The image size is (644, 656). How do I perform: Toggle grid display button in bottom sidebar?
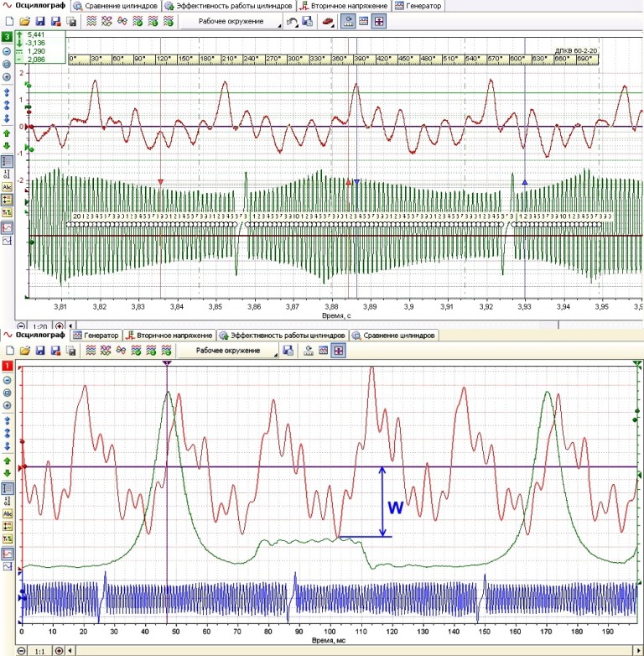7,488
